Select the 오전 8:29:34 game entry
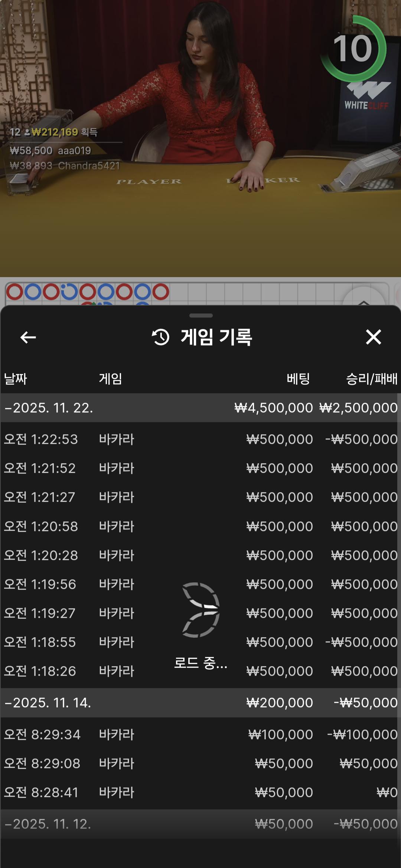This screenshot has height=868, width=401. [200, 734]
